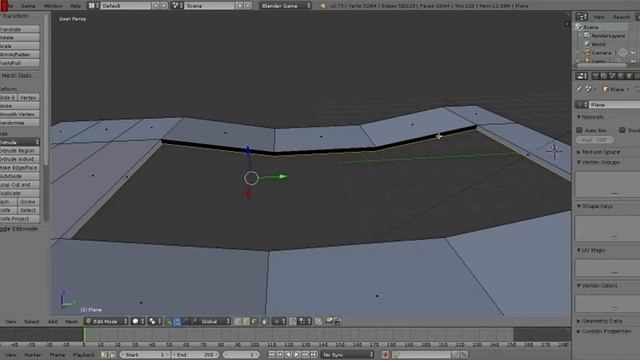Viewport: 640px width, 360px height.
Task: Edit the timeline Start frame field
Action: (x=144, y=355)
